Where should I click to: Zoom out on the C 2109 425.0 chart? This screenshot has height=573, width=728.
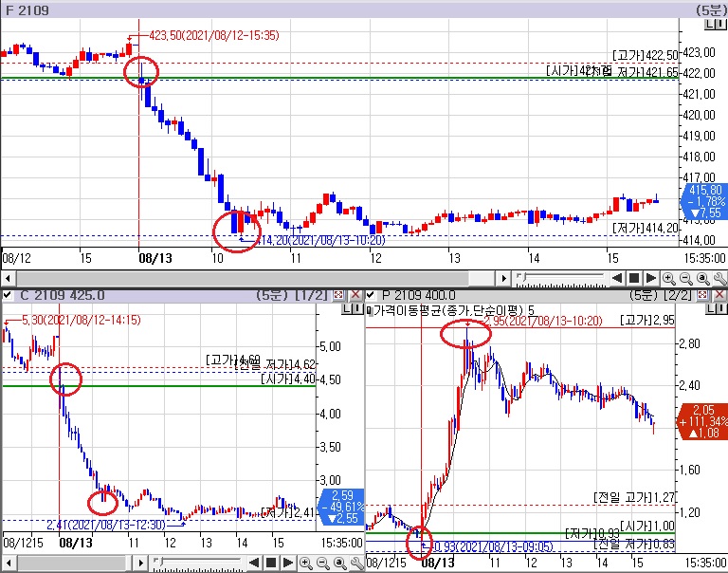coord(323,564)
